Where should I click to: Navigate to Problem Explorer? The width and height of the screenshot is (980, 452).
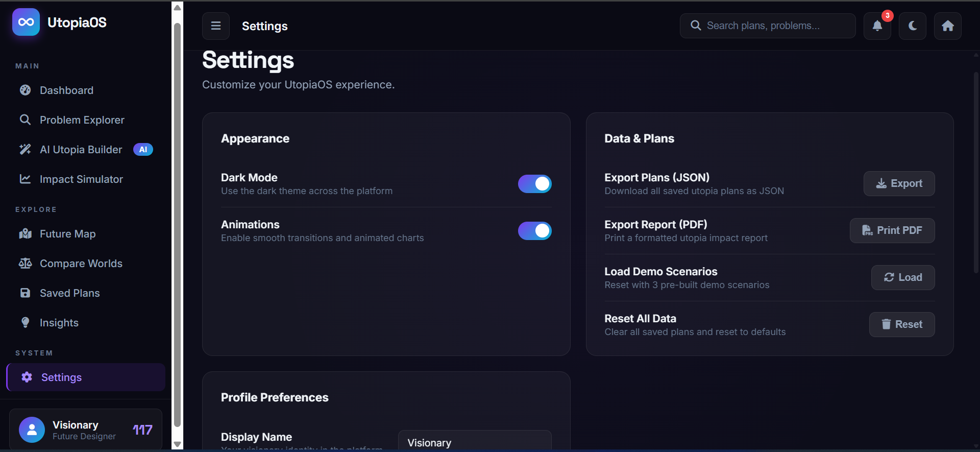coord(82,120)
